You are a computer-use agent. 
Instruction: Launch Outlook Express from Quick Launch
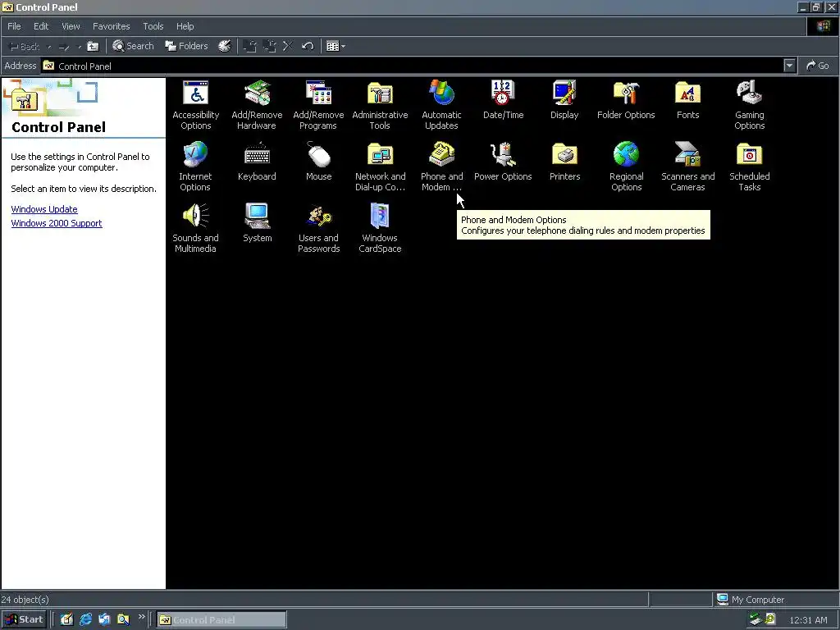click(x=104, y=620)
